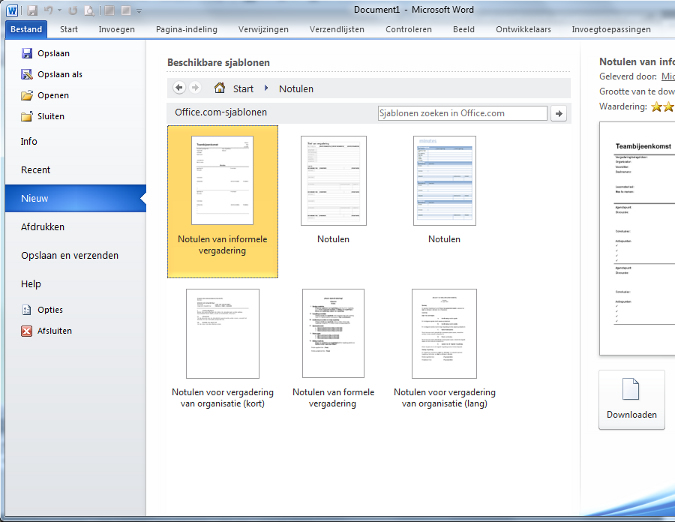Select Afdrukken in the backstage menu

point(43,227)
